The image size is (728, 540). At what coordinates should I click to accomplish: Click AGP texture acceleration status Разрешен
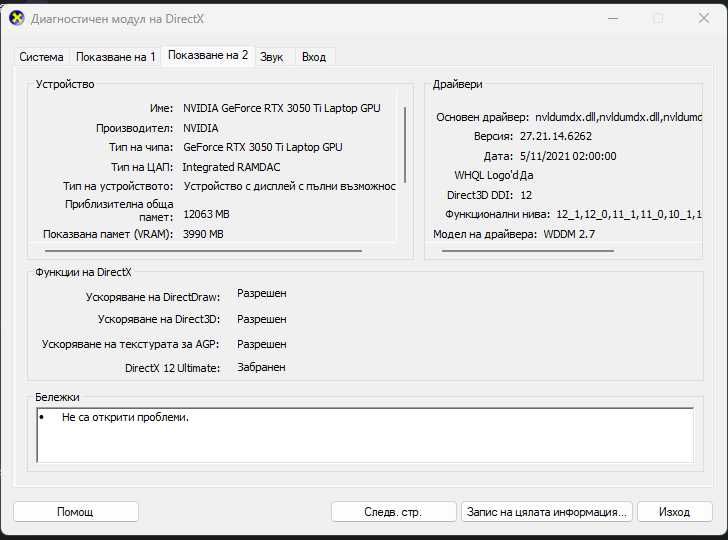click(262, 345)
